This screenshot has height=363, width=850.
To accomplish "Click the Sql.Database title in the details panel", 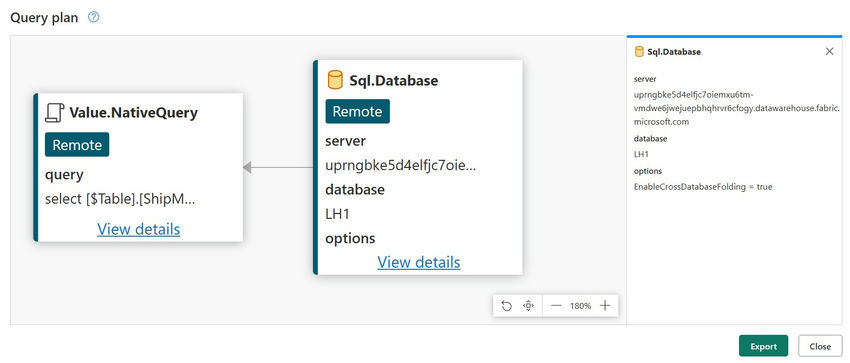I will (674, 52).
